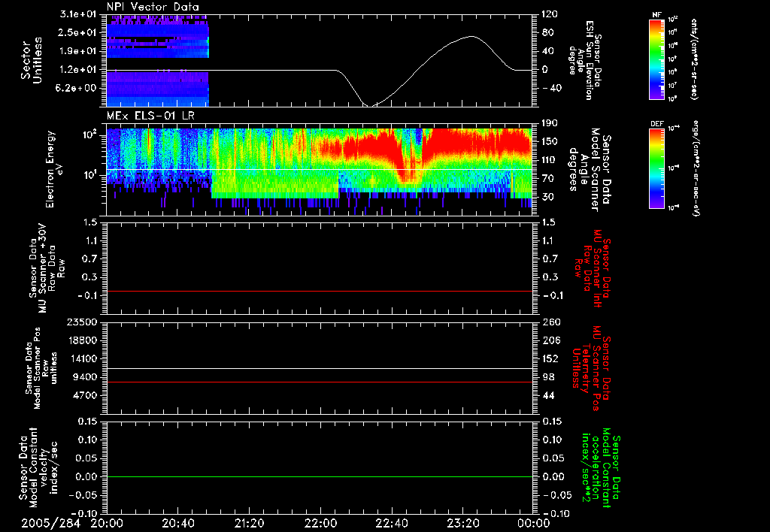Click the '4700' scanner position axis value
This screenshot has width=770, height=532.
tap(84, 395)
